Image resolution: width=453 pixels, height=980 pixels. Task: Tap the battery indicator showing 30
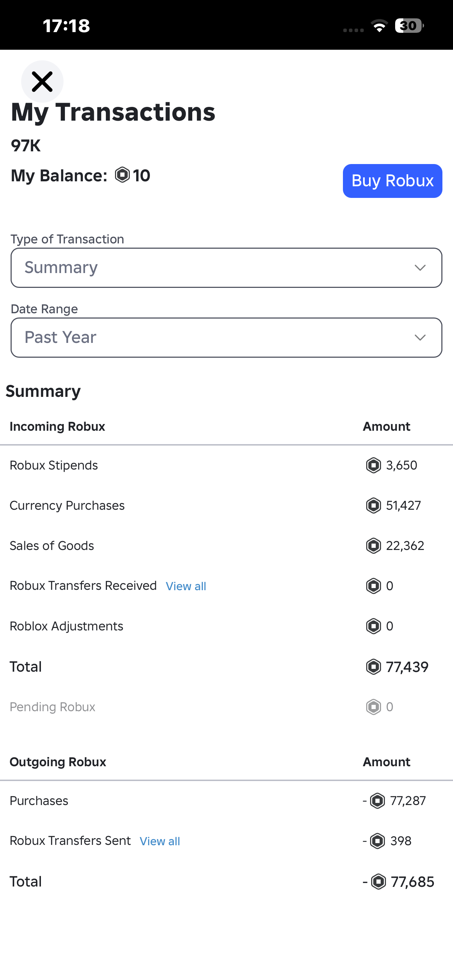pos(409,26)
